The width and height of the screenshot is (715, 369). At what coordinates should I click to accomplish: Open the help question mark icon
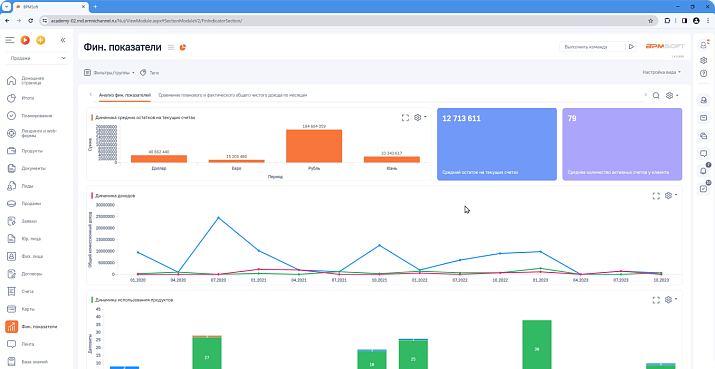[x=703, y=73]
